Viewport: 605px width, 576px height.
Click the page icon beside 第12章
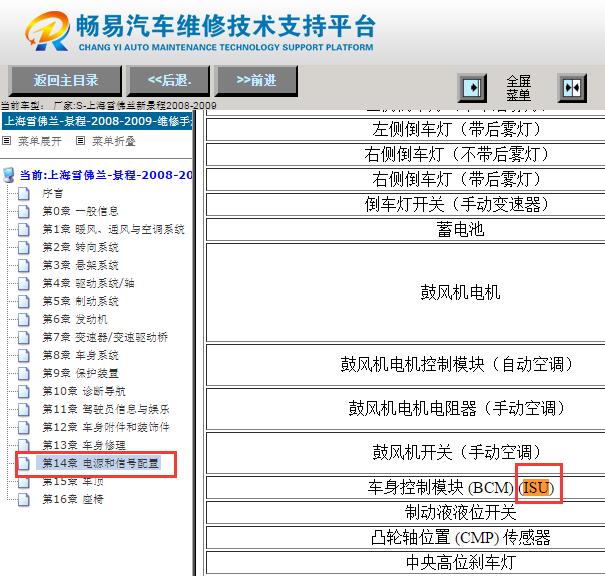tap(24, 427)
